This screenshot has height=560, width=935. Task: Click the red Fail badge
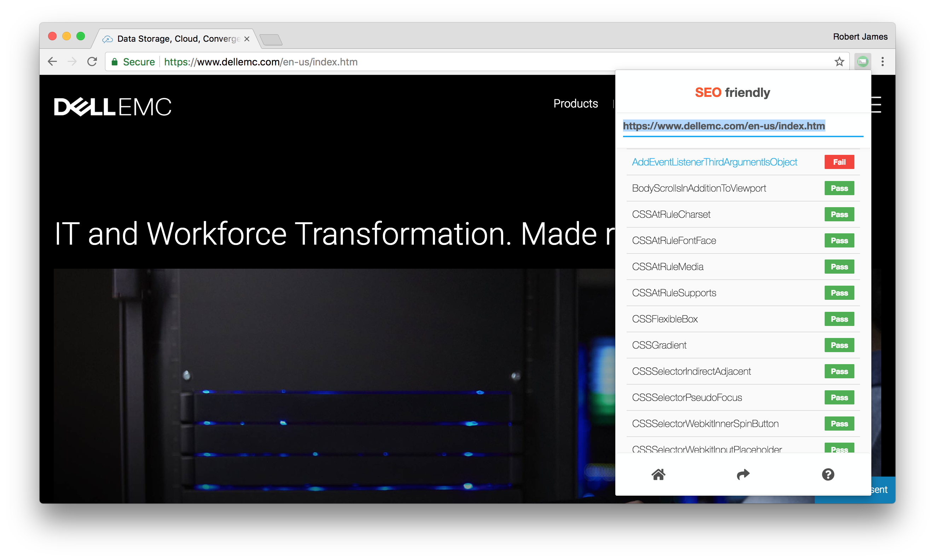pos(839,162)
